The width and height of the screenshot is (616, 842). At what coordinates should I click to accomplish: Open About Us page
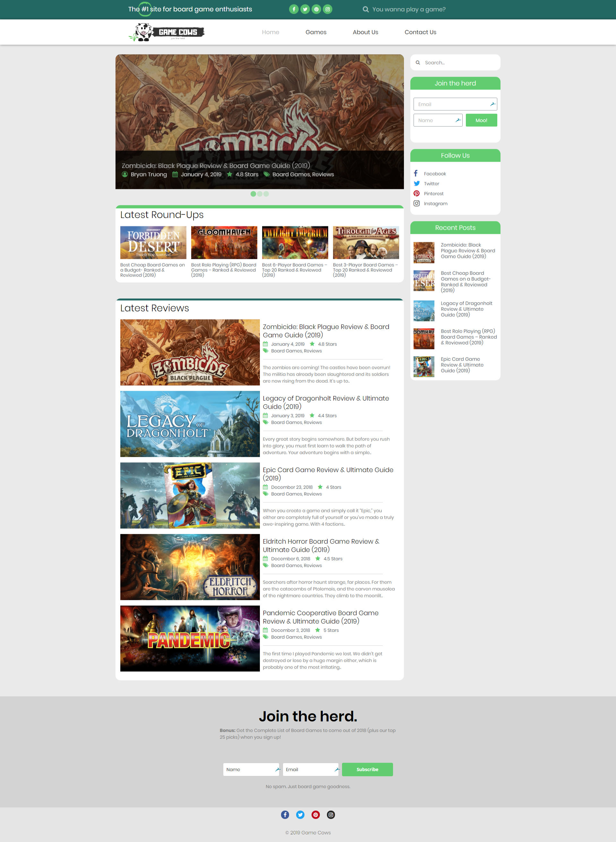point(365,32)
